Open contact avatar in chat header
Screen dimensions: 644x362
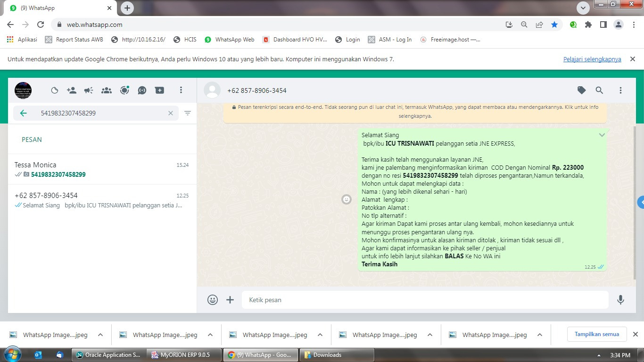pos(212,90)
